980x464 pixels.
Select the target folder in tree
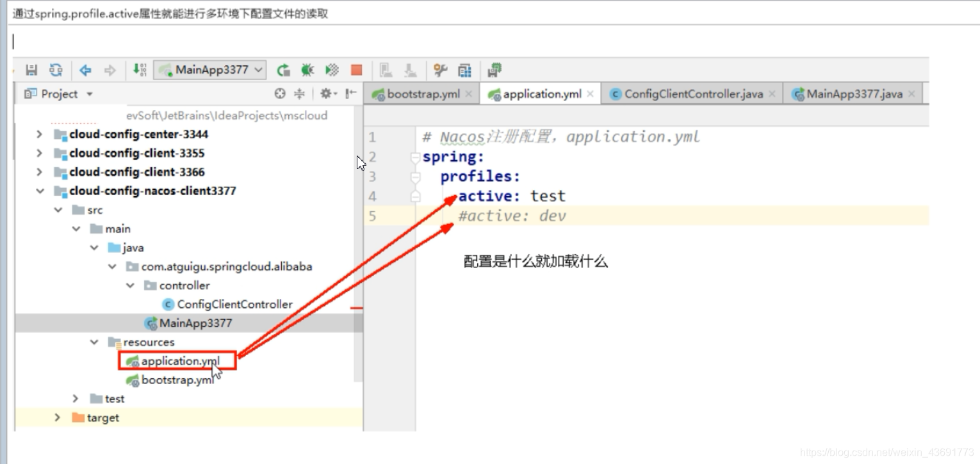click(102, 418)
